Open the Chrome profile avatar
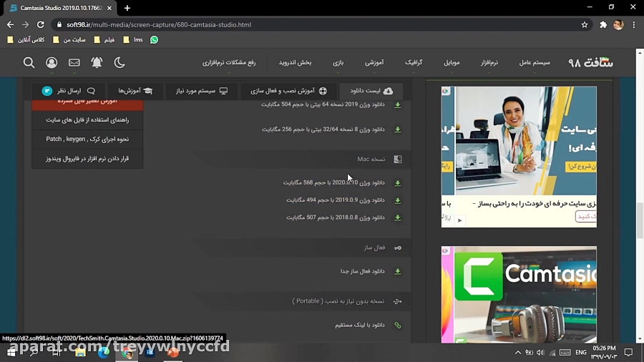 pyautogui.click(x=618, y=24)
